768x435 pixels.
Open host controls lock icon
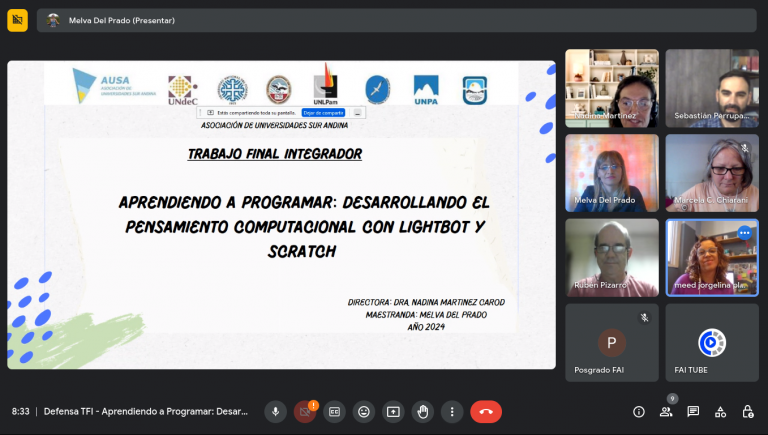click(748, 412)
